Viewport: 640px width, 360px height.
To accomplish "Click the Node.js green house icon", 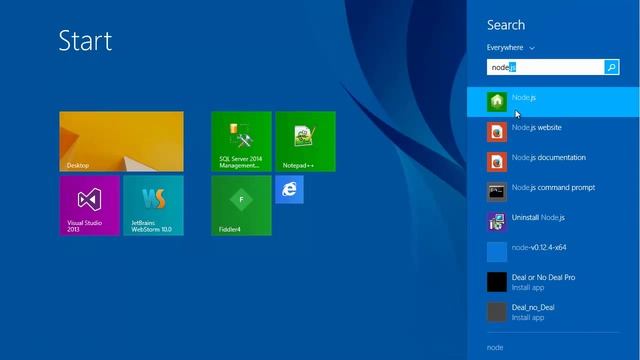I will pyautogui.click(x=497, y=102).
